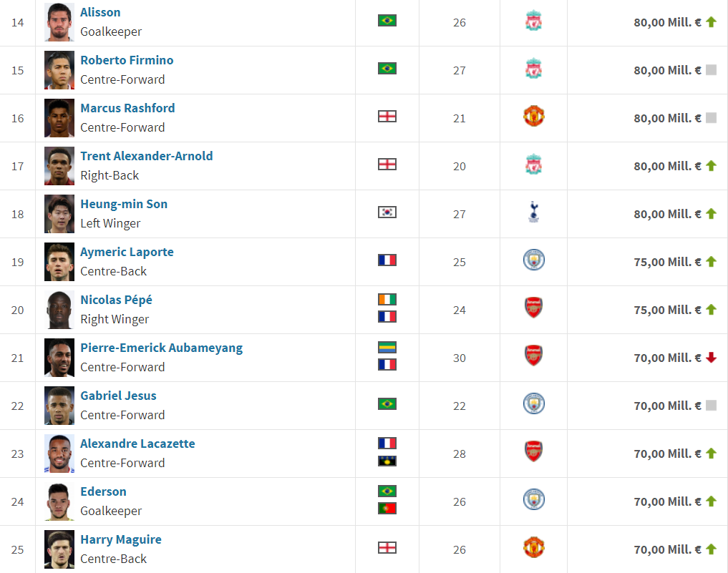Click Liverpool crest in Alisson's row

coord(533,21)
